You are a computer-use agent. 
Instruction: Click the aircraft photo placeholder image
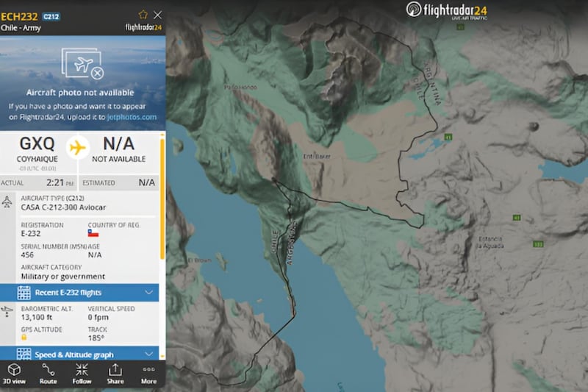point(82,63)
